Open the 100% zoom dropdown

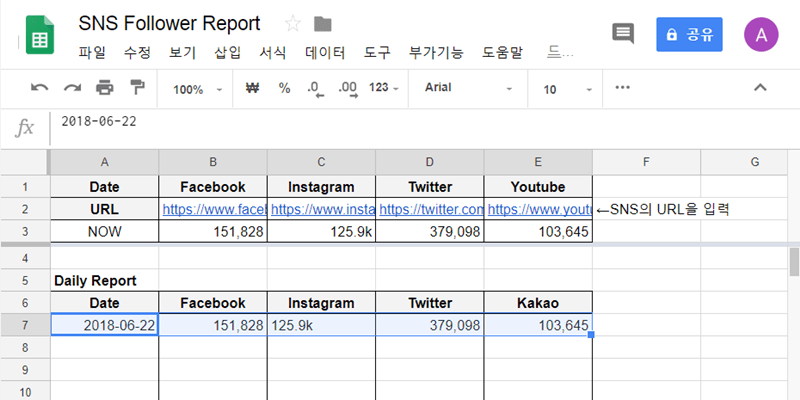(198, 89)
